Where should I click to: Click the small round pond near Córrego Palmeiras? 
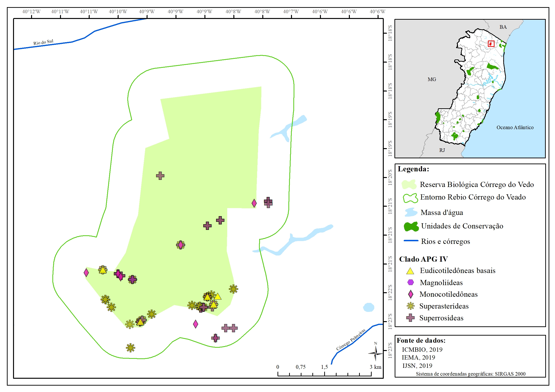[368, 307]
